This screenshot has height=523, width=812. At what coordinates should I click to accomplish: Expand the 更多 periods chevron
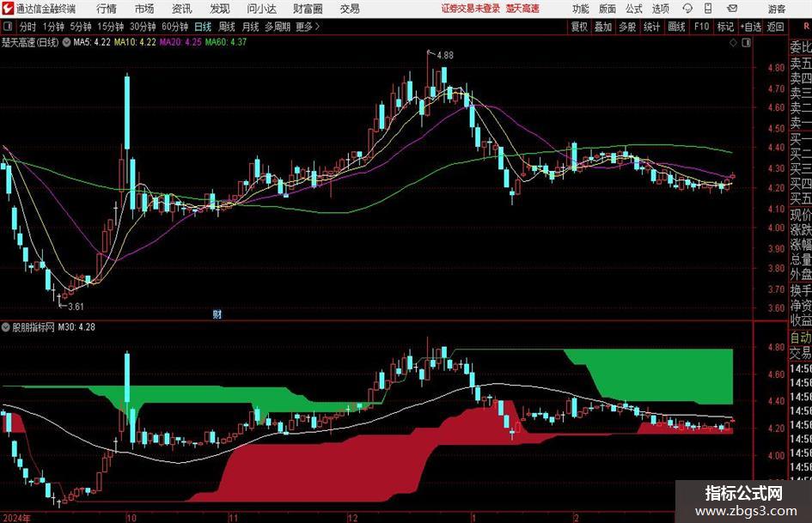(x=308, y=27)
